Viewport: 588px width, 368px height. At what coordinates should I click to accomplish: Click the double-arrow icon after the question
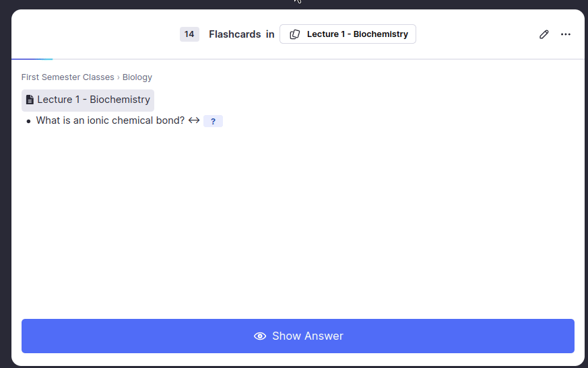(x=194, y=120)
